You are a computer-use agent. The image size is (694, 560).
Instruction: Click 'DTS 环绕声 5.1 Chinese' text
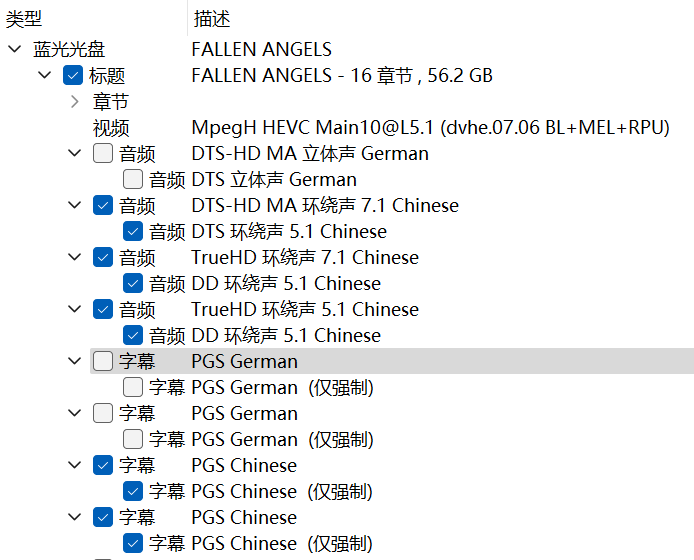tap(289, 232)
